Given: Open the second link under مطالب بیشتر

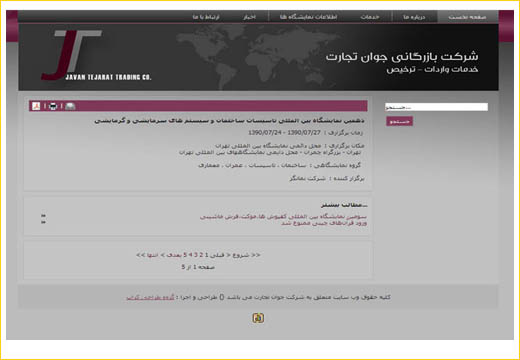Looking at the screenshot, I should tap(324, 223).
